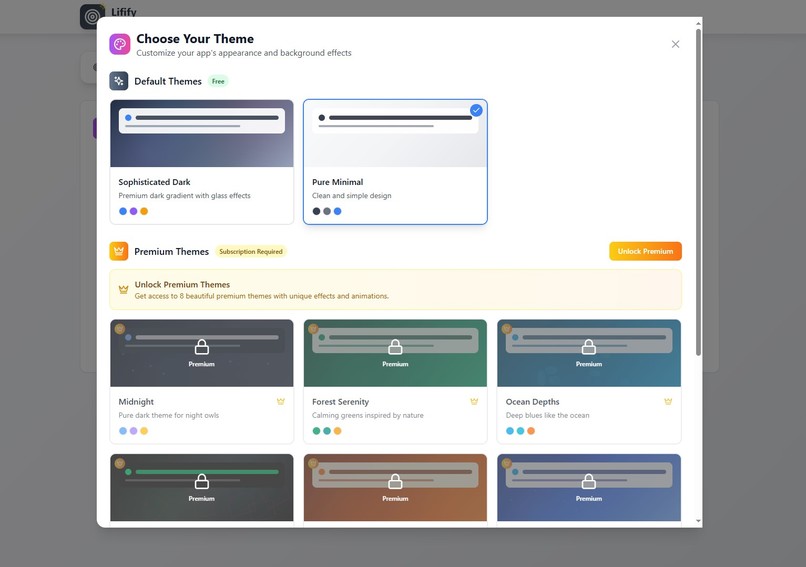The height and width of the screenshot is (567, 806).
Task: Click the Lifify app logo icon
Action: (x=93, y=16)
